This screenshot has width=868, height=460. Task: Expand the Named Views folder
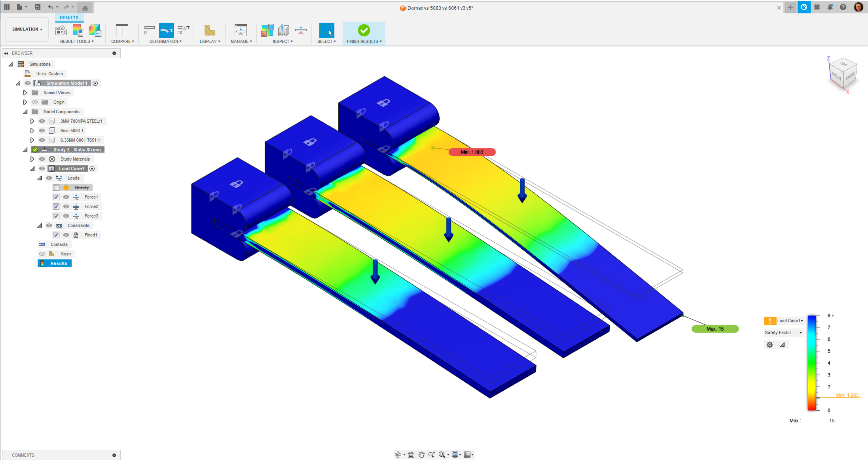[x=25, y=93]
